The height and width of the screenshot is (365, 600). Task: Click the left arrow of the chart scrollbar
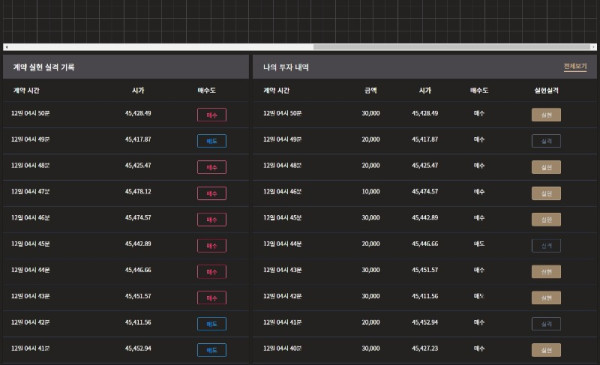pos(7,47)
